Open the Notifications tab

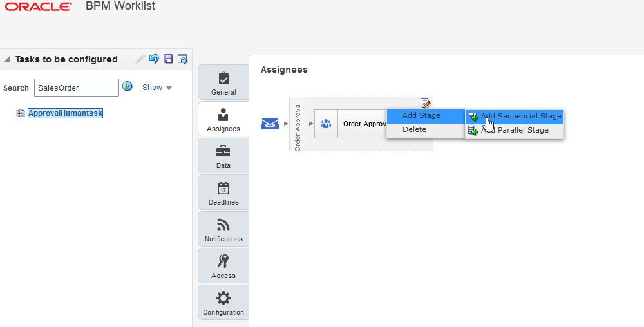[223, 229]
